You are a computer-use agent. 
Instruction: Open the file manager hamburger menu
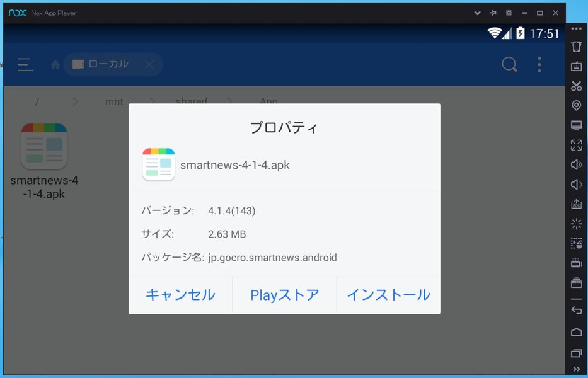[25, 64]
